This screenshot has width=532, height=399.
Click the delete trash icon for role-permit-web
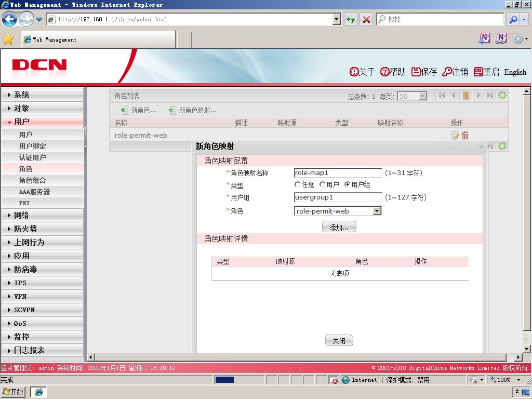[465, 136]
